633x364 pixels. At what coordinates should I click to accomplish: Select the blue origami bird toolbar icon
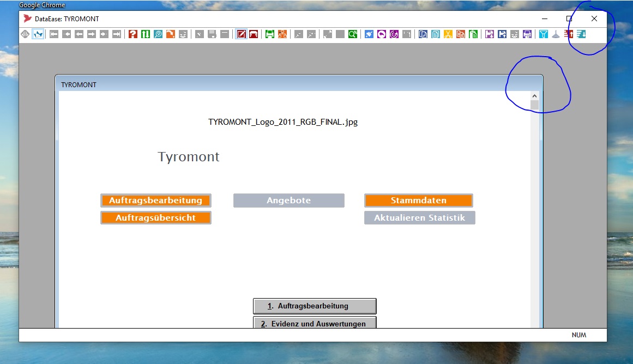pyautogui.click(x=38, y=34)
